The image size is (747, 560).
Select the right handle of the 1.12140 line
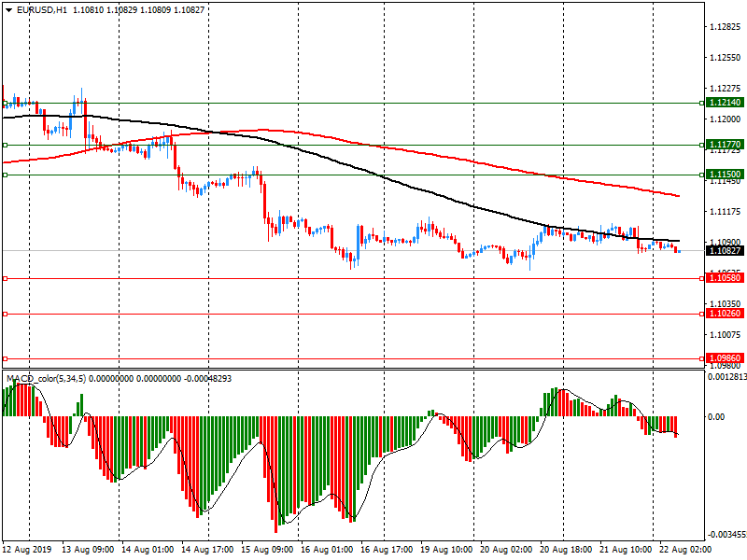(x=702, y=103)
